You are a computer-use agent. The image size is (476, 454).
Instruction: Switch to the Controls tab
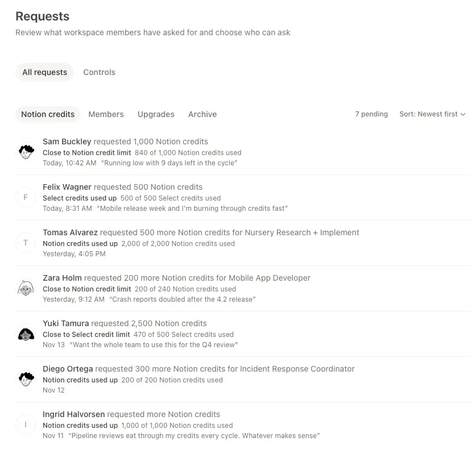click(x=100, y=72)
